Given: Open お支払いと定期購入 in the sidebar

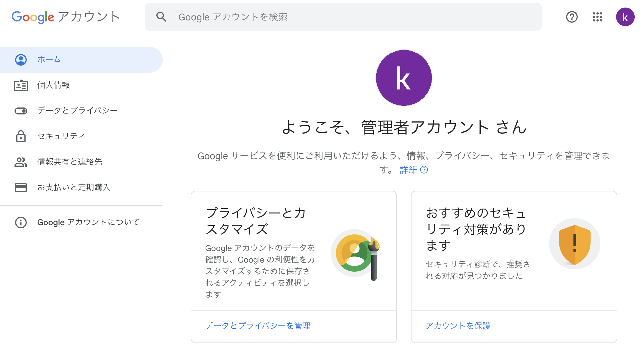Looking at the screenshot, I should point(81,187).
